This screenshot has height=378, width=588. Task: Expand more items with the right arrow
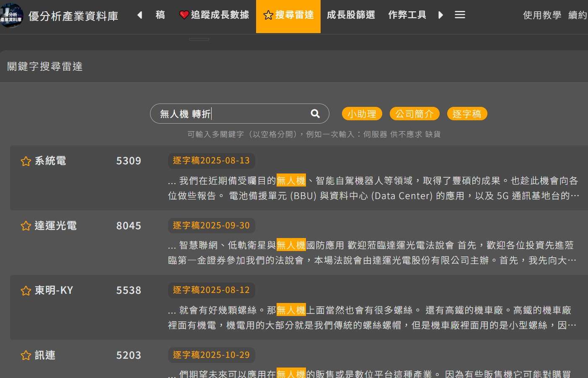[x=440, y=14]
